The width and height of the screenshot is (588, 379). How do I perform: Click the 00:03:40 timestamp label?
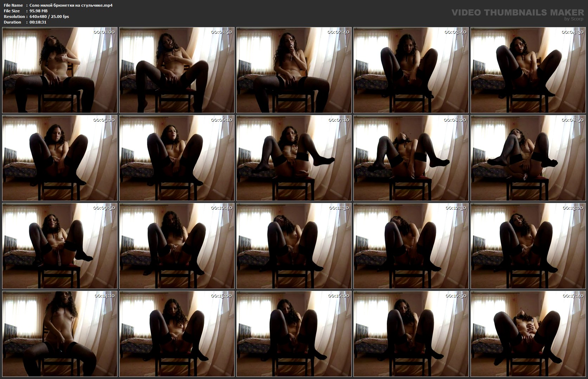(455, 32)
